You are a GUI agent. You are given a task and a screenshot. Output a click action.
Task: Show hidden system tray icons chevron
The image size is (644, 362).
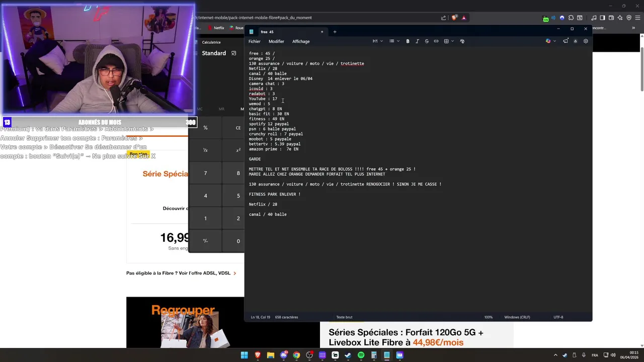555,355
